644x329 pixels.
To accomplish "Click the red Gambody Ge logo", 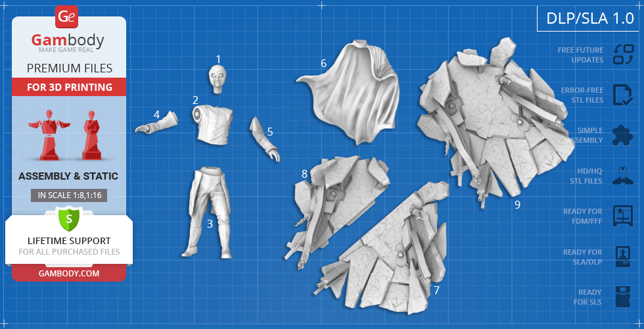I will pyautogui.click(x=68, y=16).
